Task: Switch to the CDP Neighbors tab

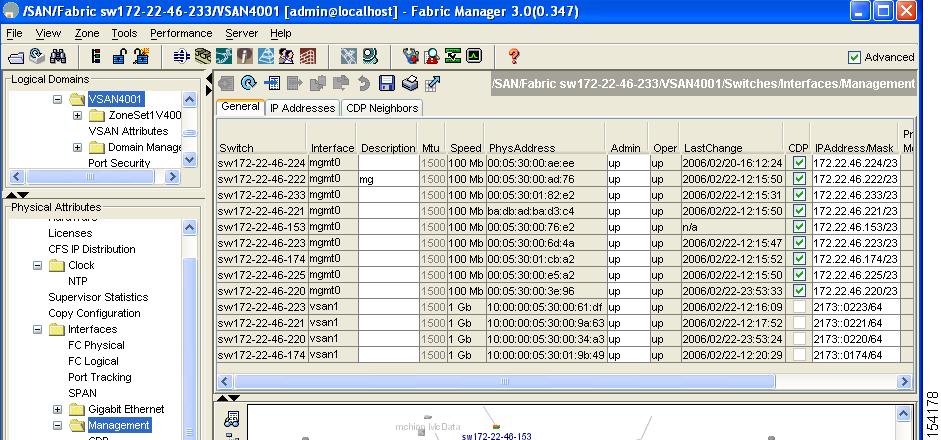Action: point(382,108)
